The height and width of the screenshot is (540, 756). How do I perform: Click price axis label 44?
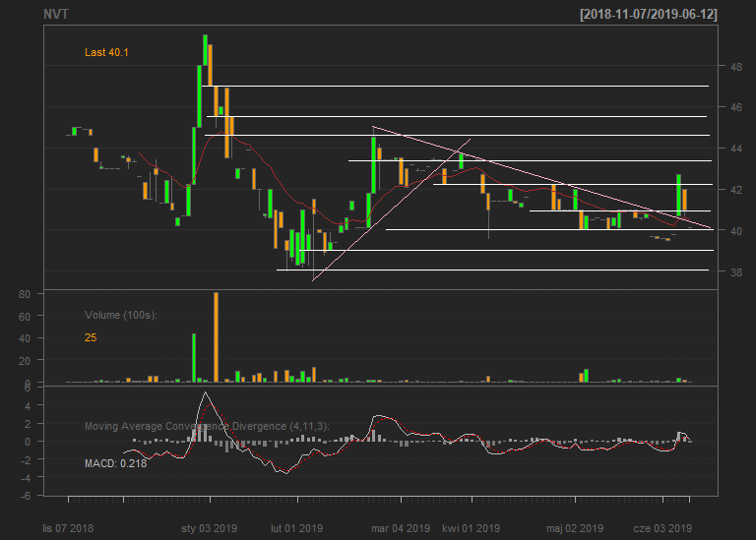click(x=735, y=149)
